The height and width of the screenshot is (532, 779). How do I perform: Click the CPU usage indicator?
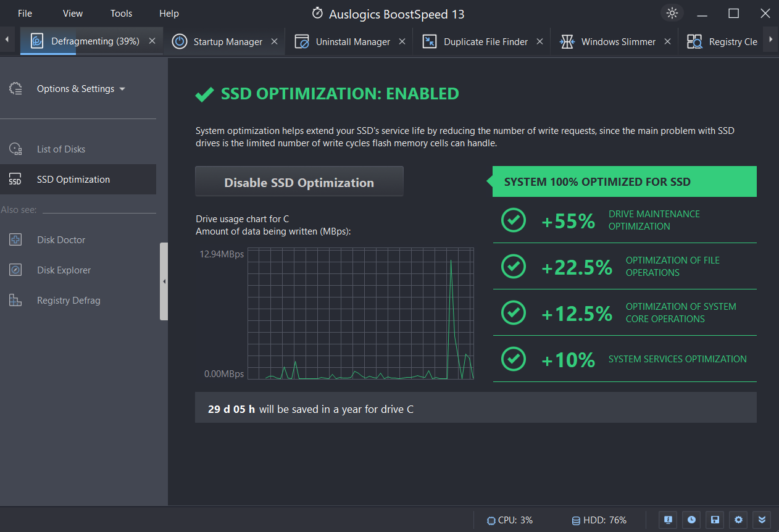click(x=510, y=520)
